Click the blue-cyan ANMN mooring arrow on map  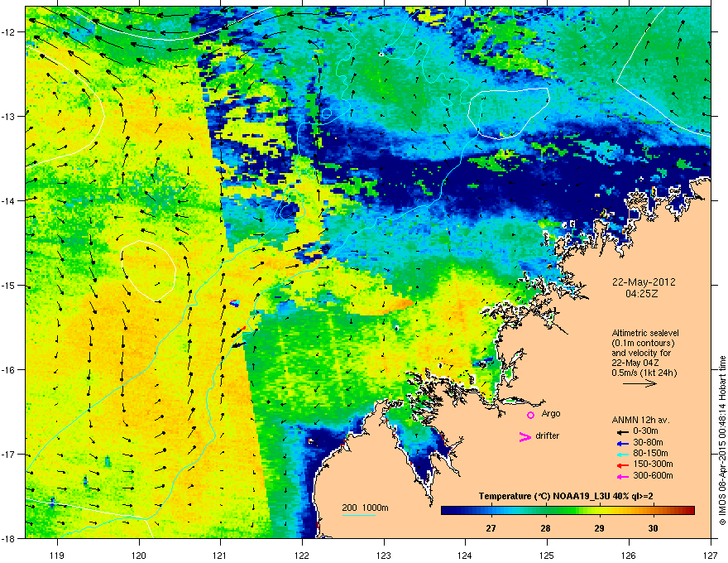tap(235, 303)
